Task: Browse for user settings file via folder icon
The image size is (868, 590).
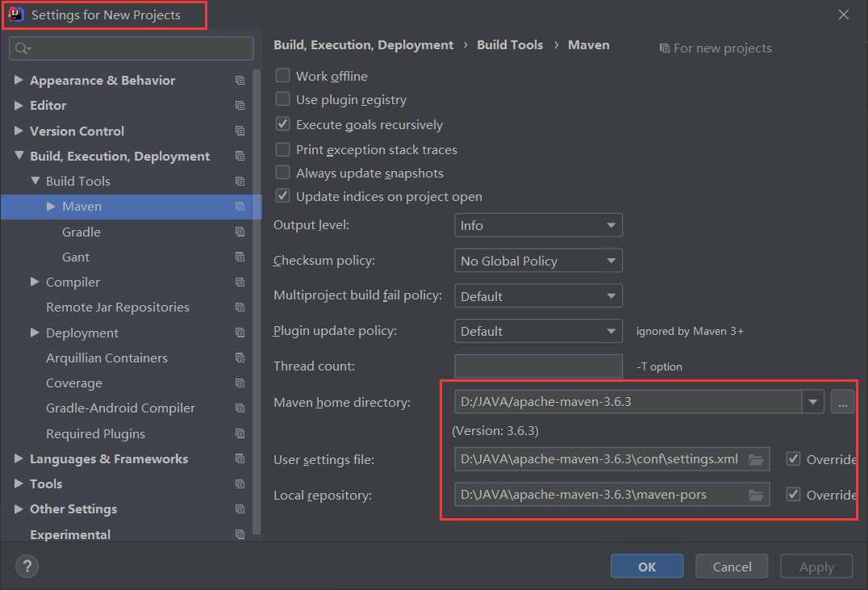Action: click(x=756, y=459)
